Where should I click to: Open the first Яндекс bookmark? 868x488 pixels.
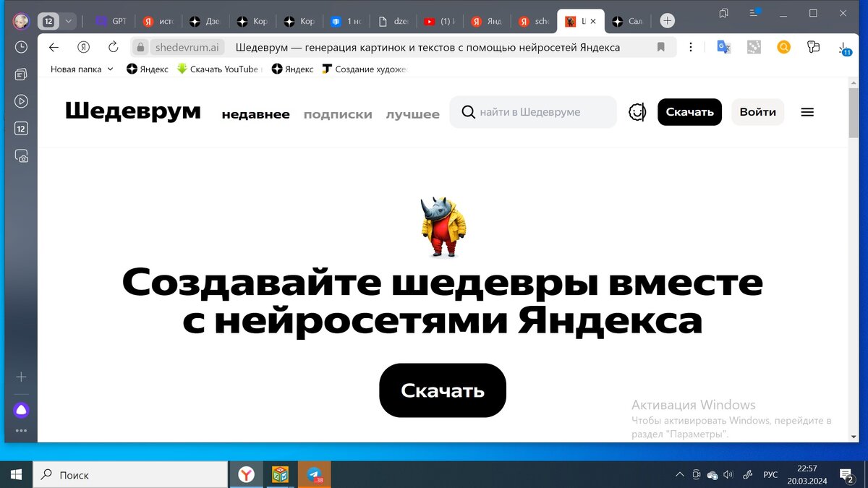coord(148,69)
